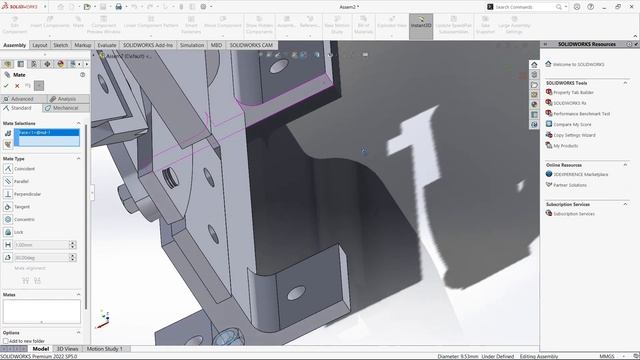This screenshot has height=360, width=640.
Task: Expand the Assem2 flyout tree in viewport
Action: [x=94, y=56]
